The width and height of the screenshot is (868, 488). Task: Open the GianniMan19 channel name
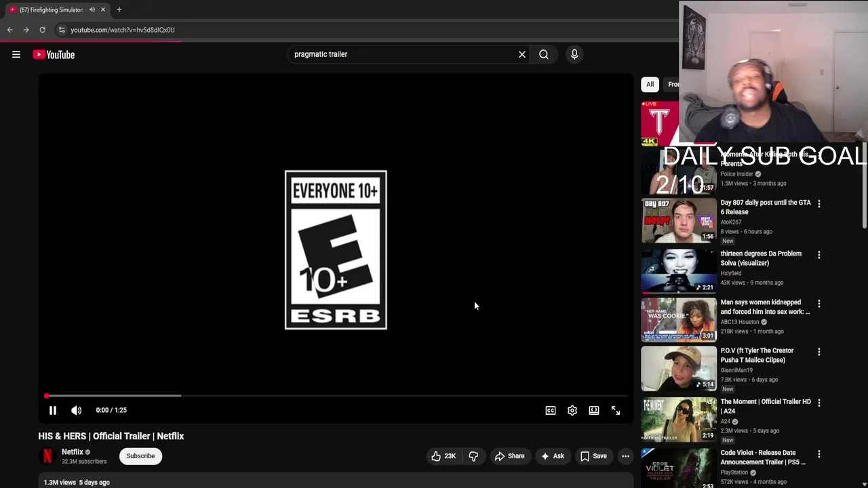[736, 370]
